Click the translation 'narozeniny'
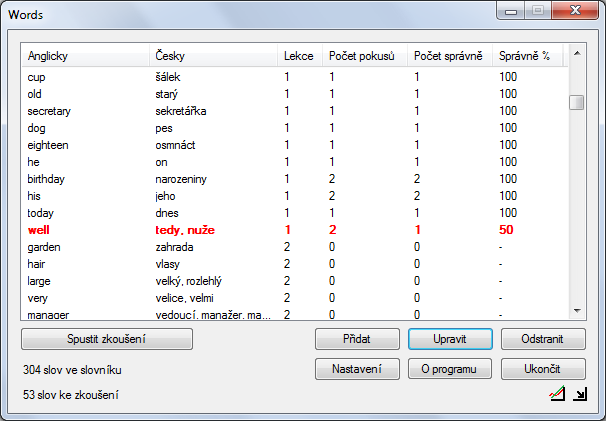Screen dimensions: 606x421 coord(181,179)
